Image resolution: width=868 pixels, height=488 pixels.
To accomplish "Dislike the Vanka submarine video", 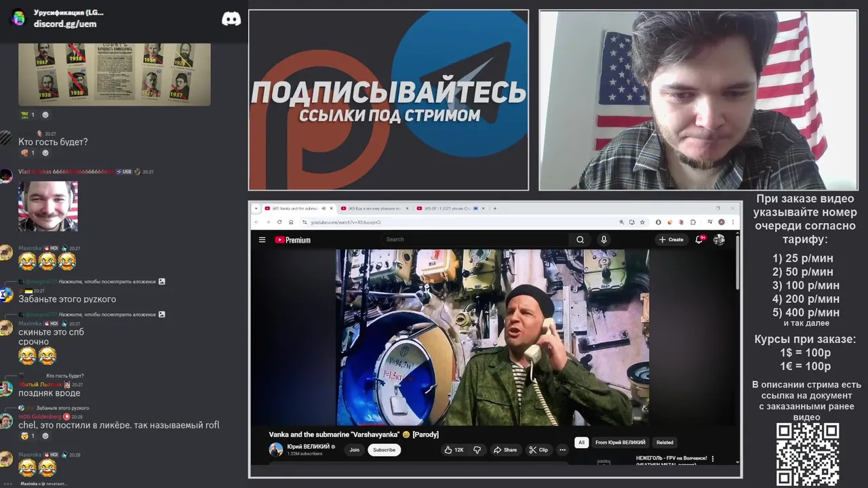I will [x=477, y=450].
